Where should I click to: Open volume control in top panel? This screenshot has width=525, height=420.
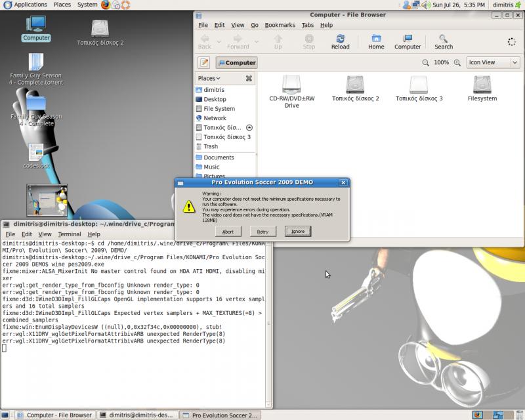click(425, 5)
